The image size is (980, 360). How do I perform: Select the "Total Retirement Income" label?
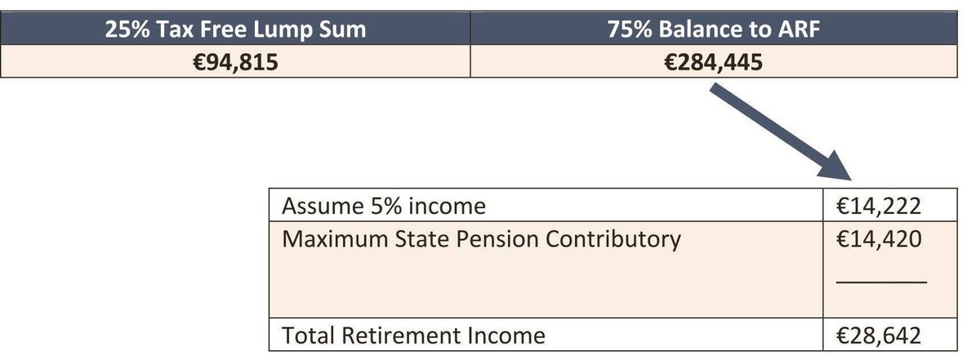[413, 335]
